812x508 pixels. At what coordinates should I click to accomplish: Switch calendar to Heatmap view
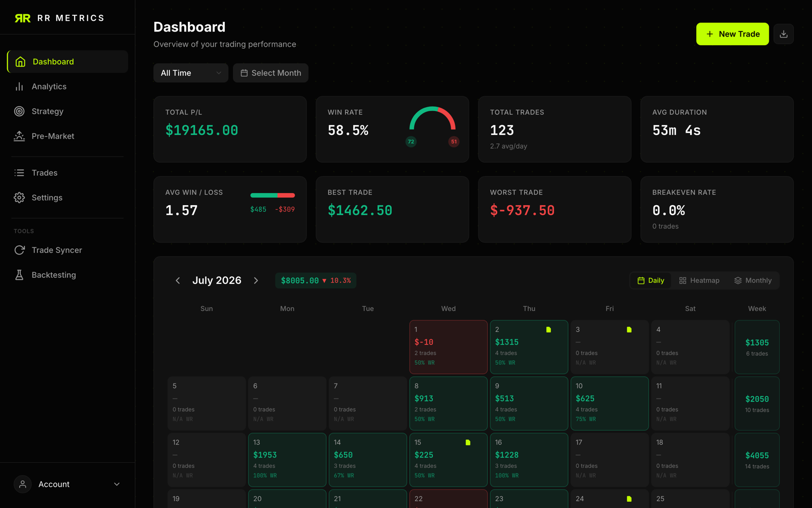[x=699, y=280]
